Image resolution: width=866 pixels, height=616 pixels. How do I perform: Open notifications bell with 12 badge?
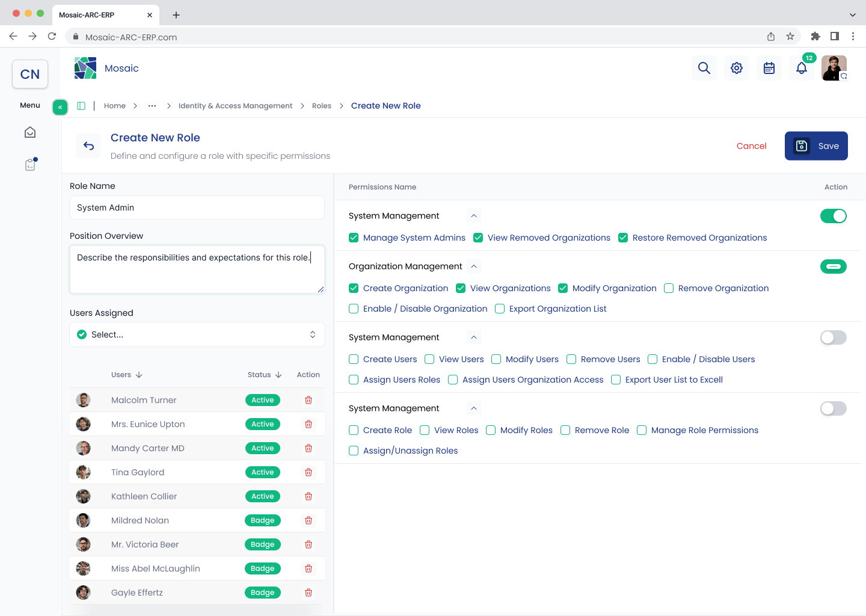(802, 68)
